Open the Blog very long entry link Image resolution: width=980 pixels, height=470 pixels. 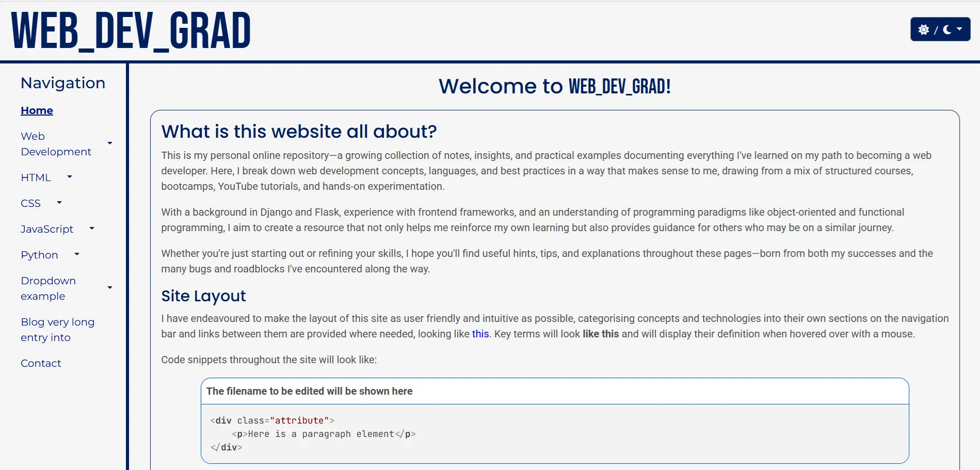tap(57, 329)
